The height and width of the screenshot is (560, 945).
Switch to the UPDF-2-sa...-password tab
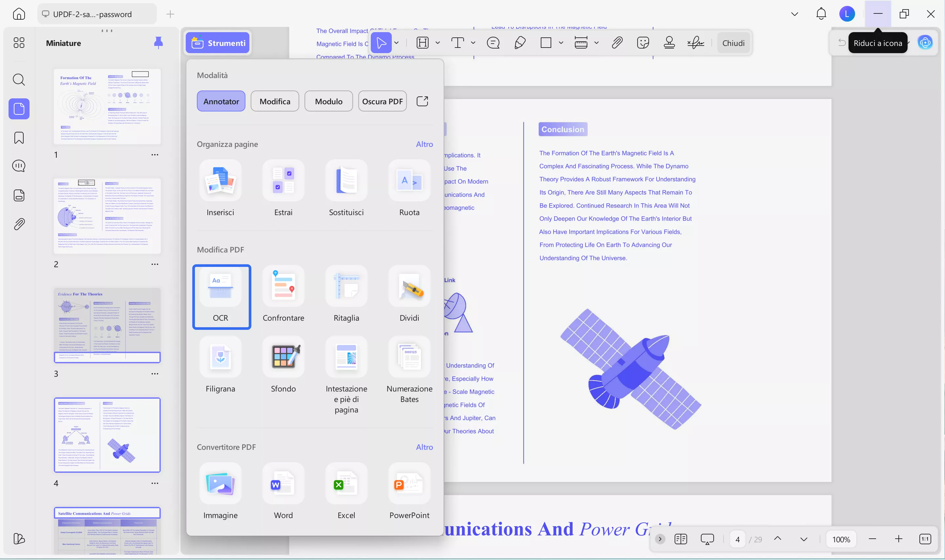tap(93, 14)
